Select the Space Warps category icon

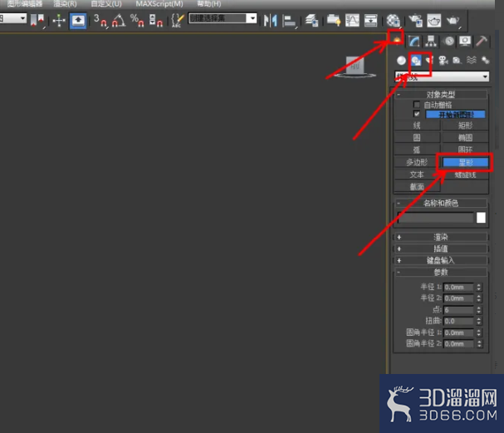click(472, 60)
